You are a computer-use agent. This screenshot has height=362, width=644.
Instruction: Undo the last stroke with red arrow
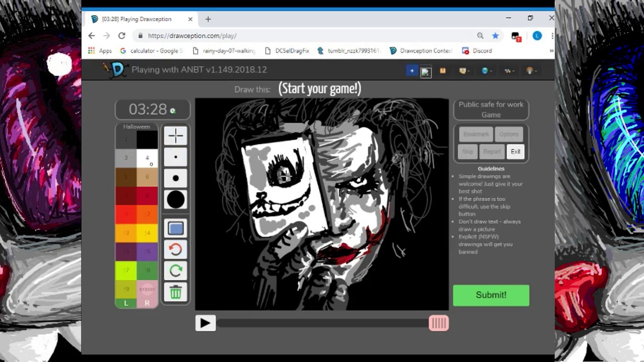pyautogui.click(x=176, y=250)
